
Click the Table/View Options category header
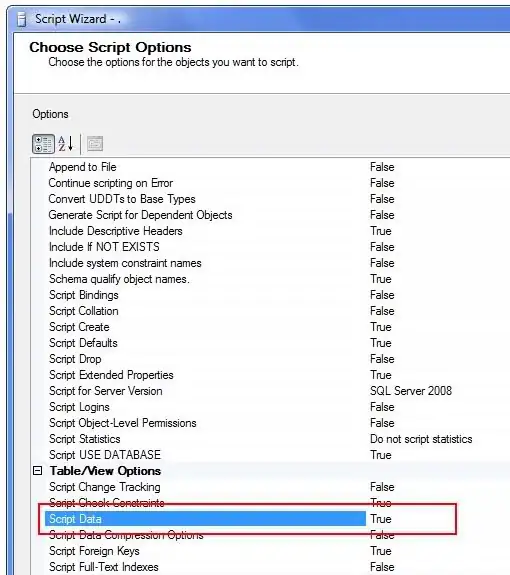(105, 471)
